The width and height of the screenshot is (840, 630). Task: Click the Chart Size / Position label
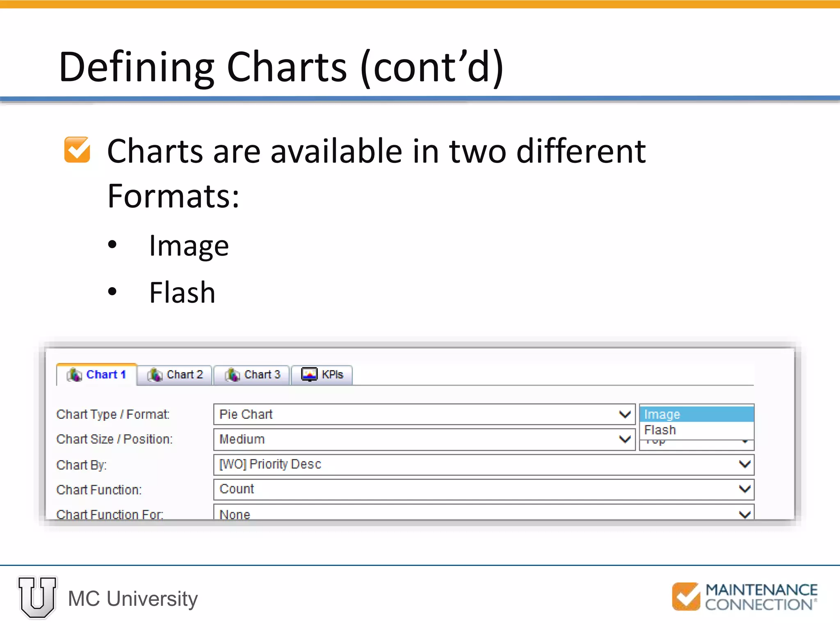click(x=114, y=439)
